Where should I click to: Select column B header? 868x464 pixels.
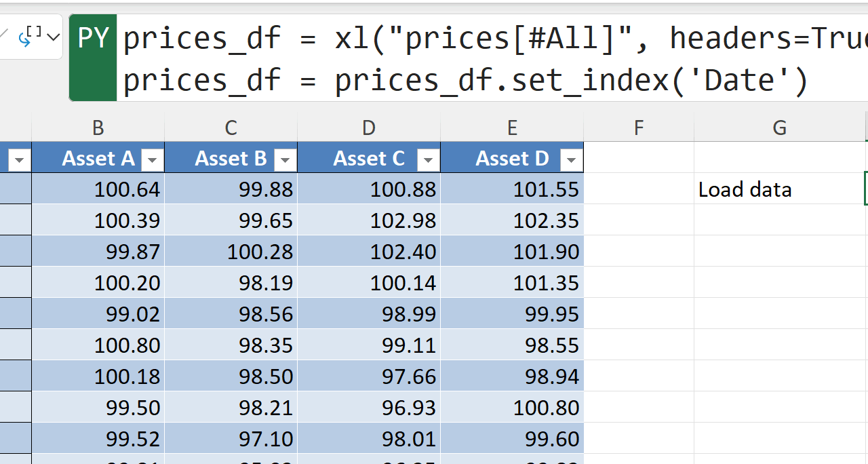(x=98, y=128)
